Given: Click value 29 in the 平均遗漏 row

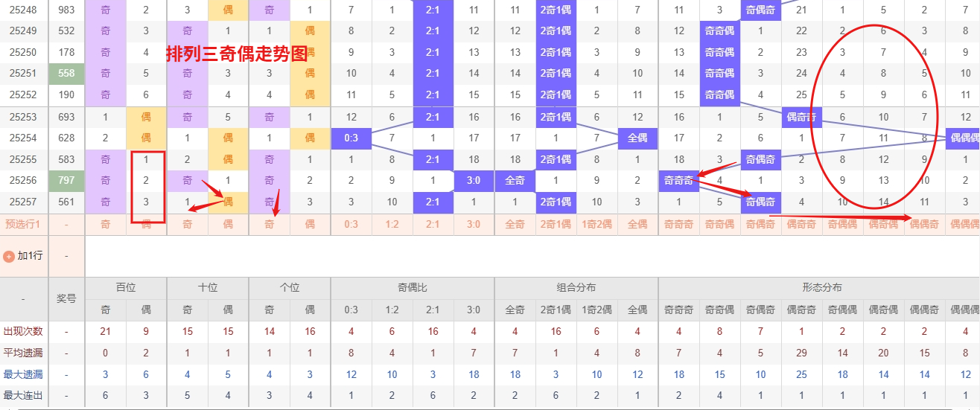Looking at the screenshot, I should [x=801, y=353].
